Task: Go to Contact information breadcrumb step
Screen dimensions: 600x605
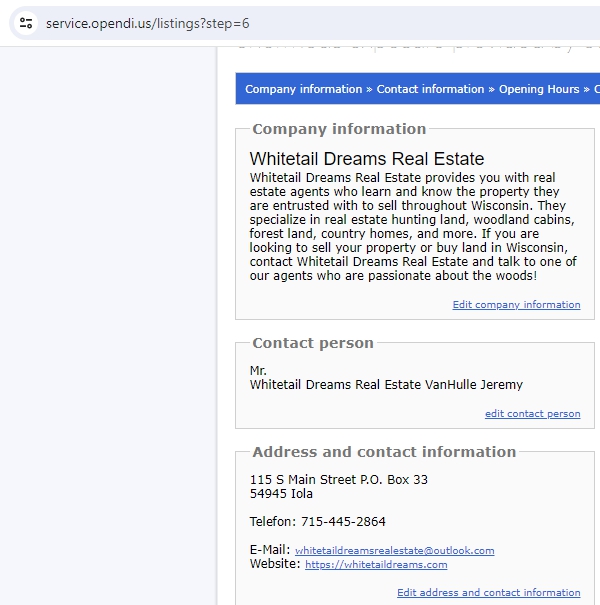Action: click(x=431, y=89)
